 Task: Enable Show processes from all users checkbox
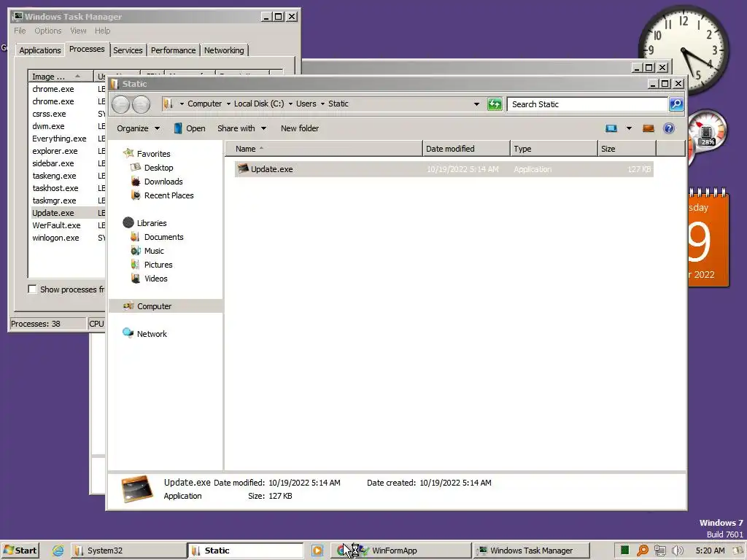[32, 289]
